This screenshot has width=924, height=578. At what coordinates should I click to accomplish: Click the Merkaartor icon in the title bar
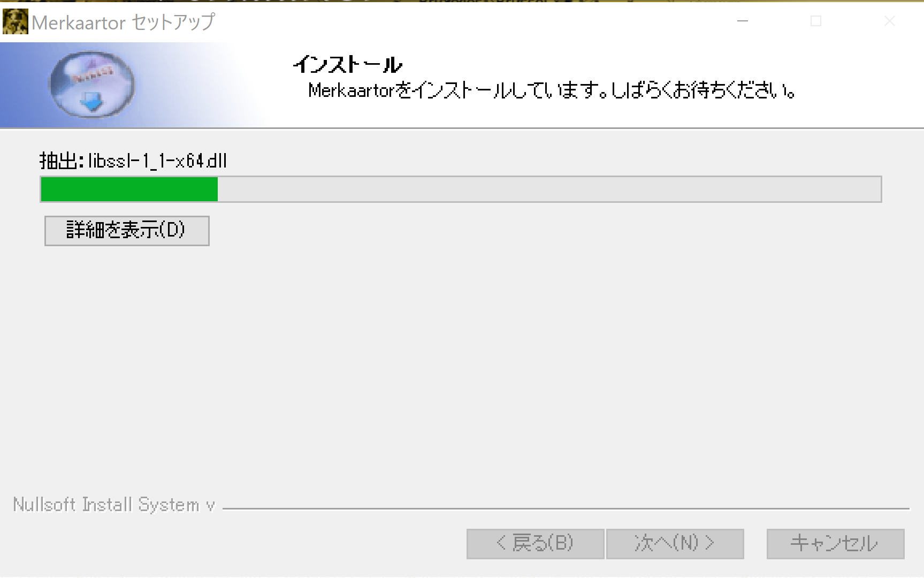[x=15, y=22]
